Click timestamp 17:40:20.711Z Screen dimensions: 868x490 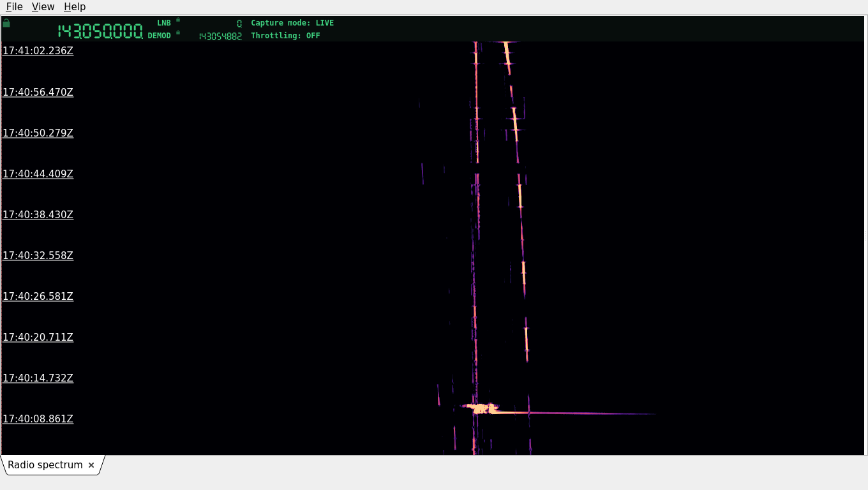pos(38,337)
